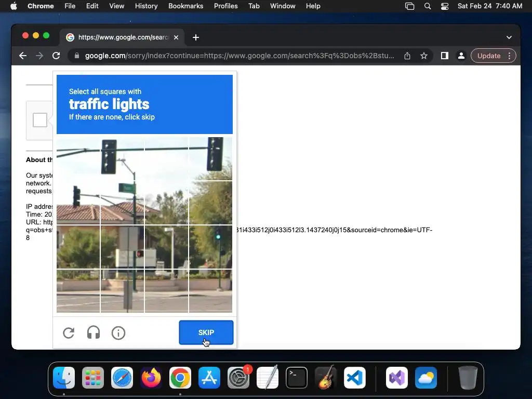Open the Chrome profile avatar icon
The width and height of the screenshot is (532, 399).
tap(461, 56)
